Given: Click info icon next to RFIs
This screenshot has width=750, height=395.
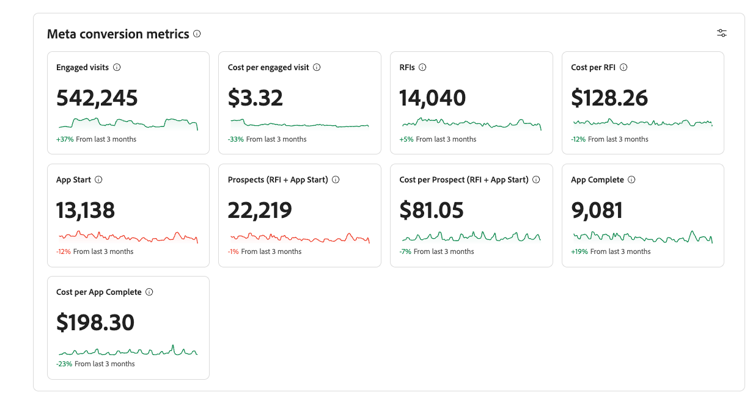Looking at the screenshot, I should 422,67.
